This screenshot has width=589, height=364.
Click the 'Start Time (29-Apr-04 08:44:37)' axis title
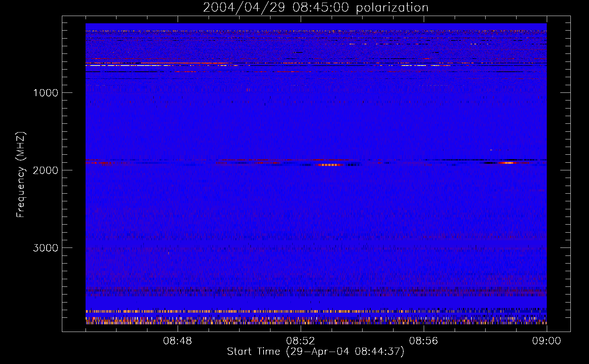click(x=316, y=352)
